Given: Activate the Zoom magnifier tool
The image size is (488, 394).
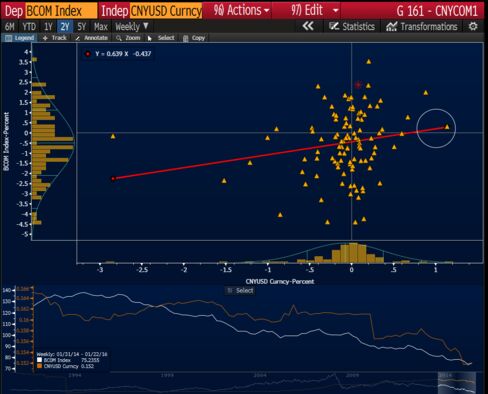Looking at the screenshot, I should pos(128,38).
